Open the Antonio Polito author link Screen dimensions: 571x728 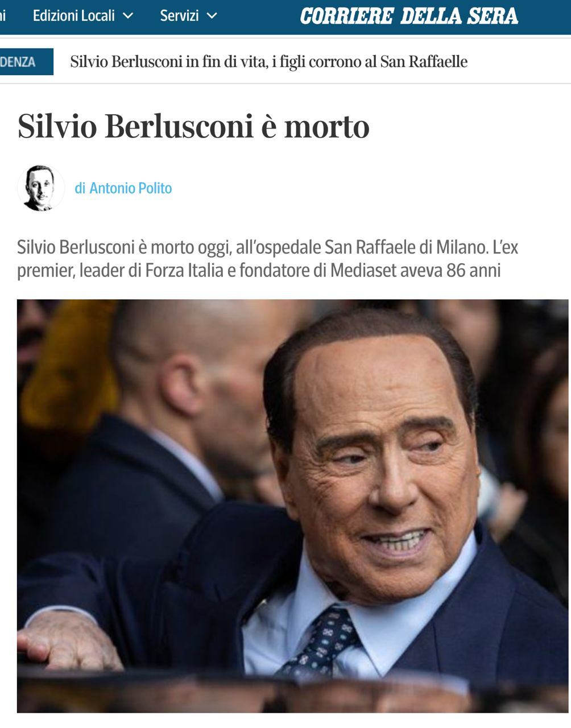coord(131,188)
